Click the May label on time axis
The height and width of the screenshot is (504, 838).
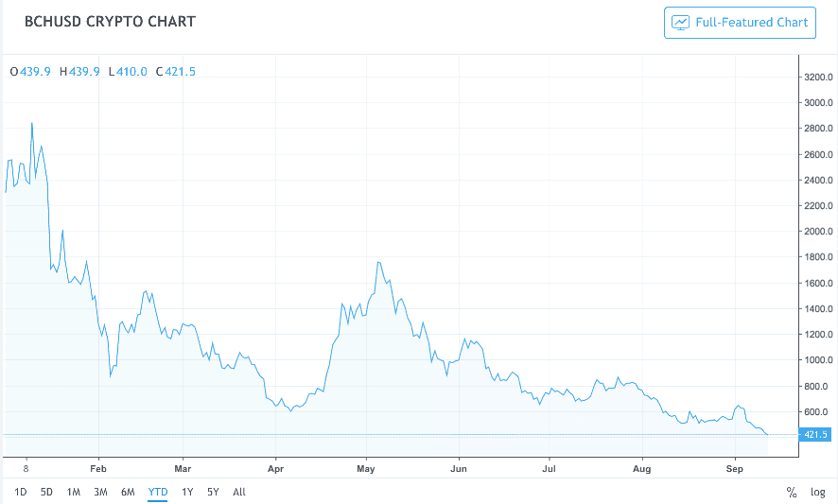point(365,469)
